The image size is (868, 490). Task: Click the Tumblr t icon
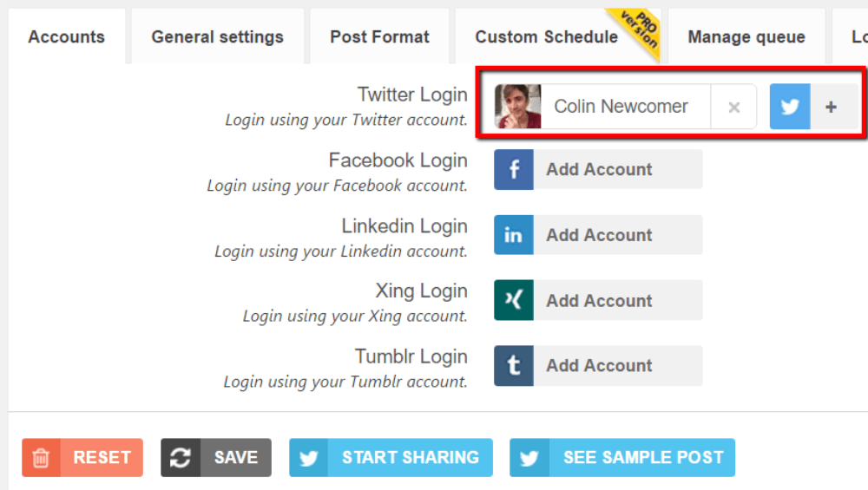pos(514,366)
